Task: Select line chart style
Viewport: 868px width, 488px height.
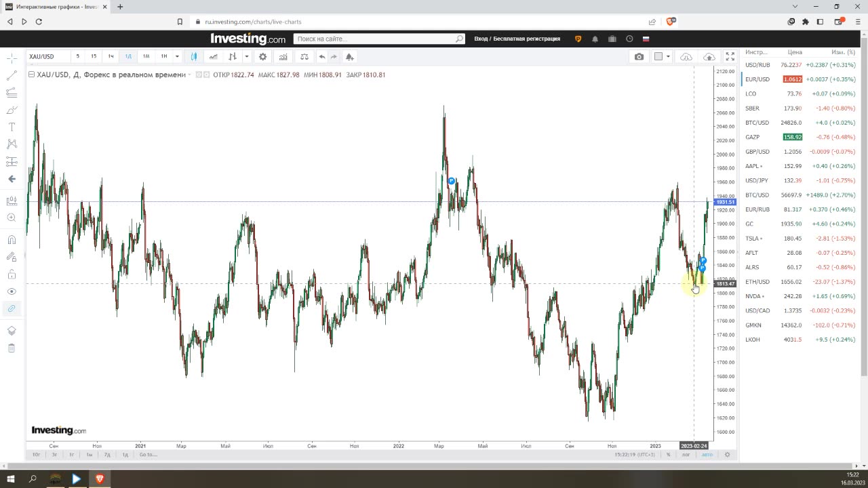Action: pyautogui.click(x=214, y=56)
